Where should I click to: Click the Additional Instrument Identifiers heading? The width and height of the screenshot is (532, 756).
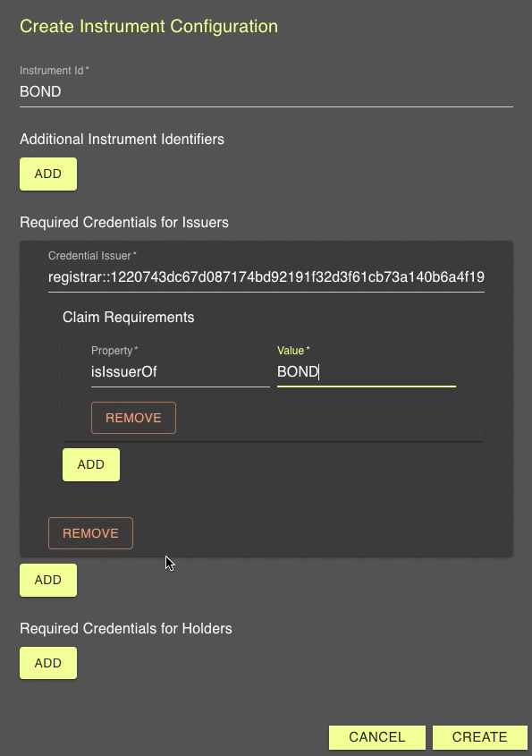(121, 139)
